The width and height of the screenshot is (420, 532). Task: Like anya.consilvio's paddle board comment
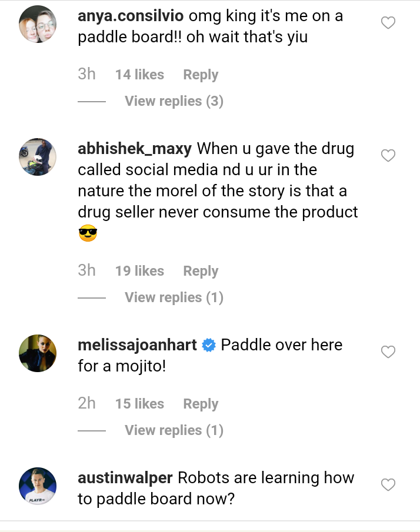point(388,23)
